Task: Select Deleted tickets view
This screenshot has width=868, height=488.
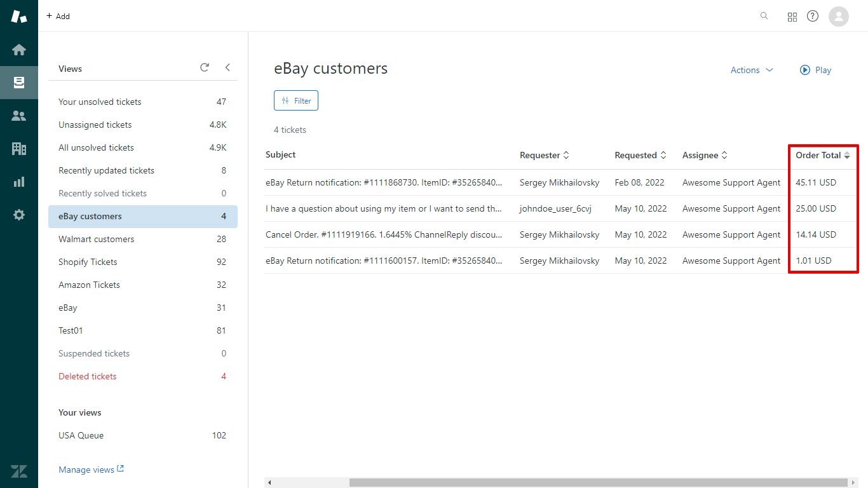Action: click(x=143, y=376)
